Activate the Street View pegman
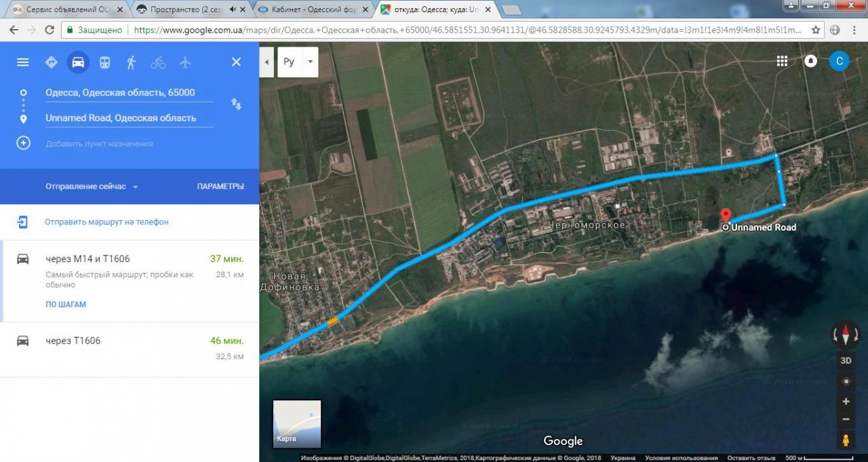The width and height of the screenshot is (868, 462). 846,440
